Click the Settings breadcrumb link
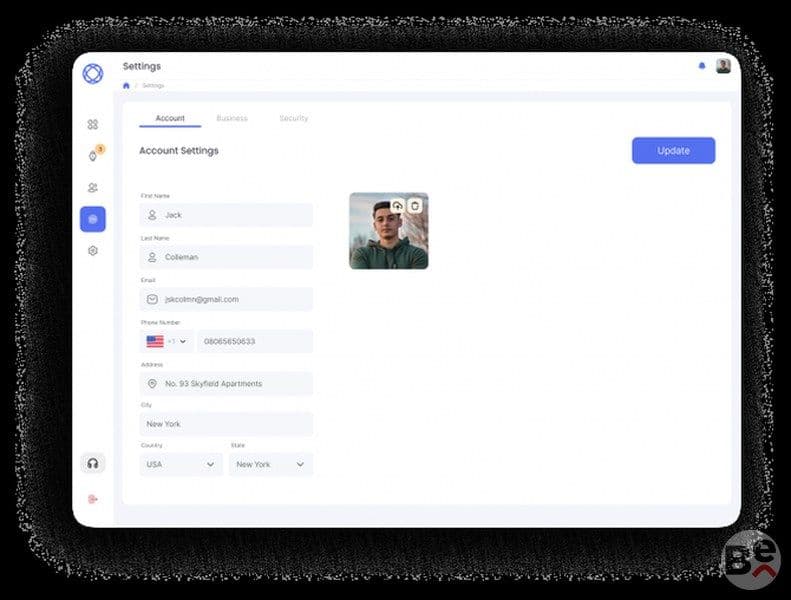Image resolution: width=791 pixels, height=600 pixels. click(x=153, y=85)
